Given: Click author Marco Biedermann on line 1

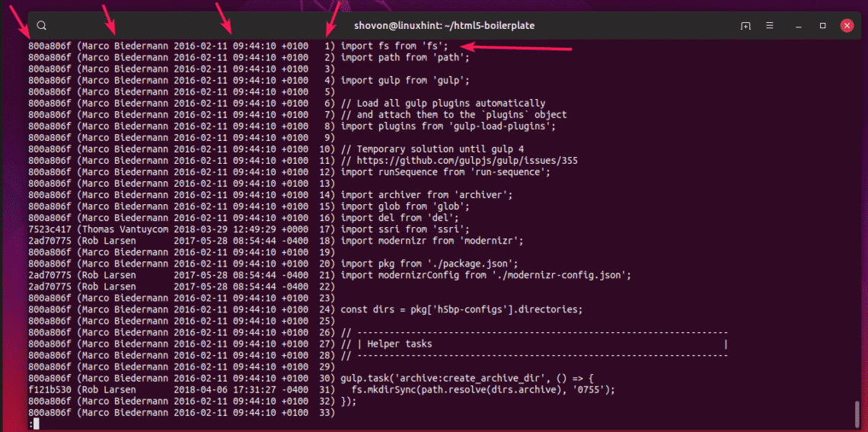Looking at the screenshot, I should click(x=125, y=46).
